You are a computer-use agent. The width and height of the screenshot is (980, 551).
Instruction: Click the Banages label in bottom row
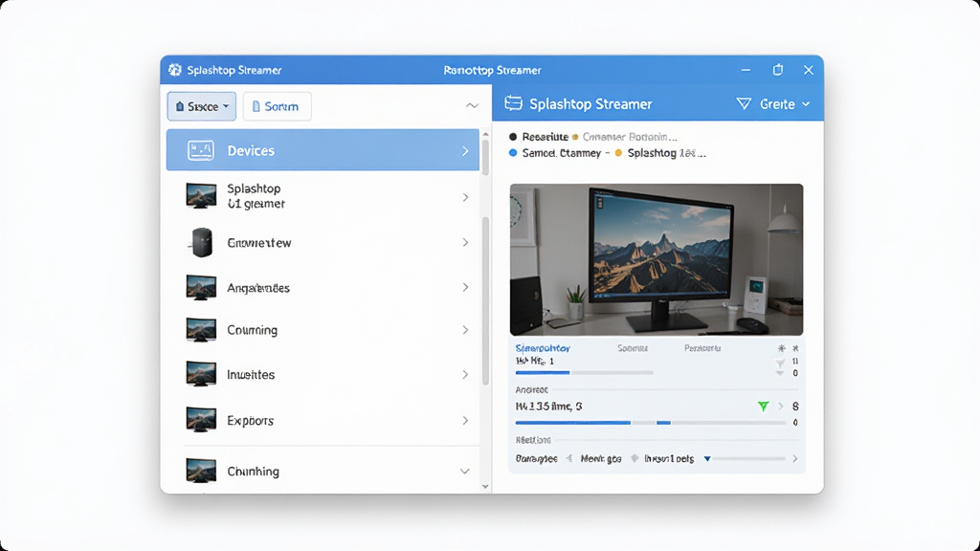(x=536, y=458)
